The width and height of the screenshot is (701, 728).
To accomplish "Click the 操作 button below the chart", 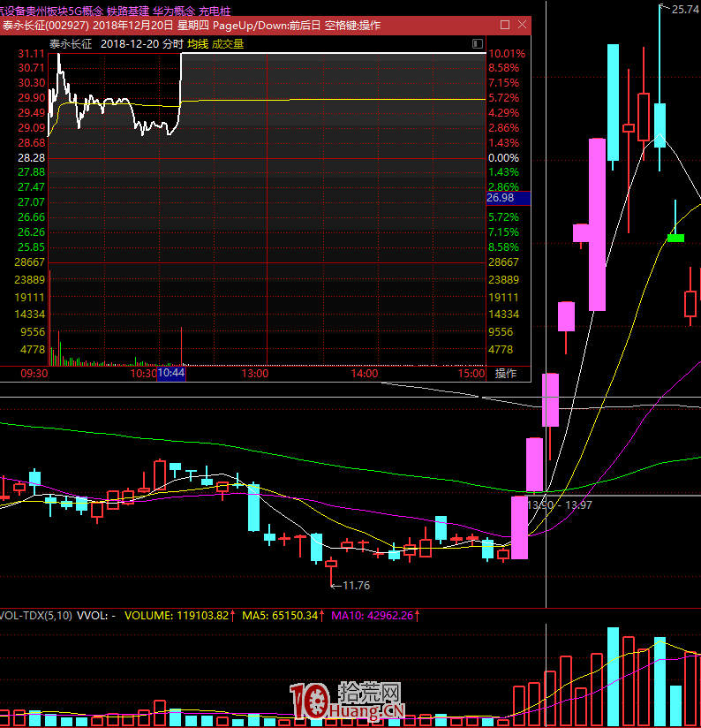I will point(506,374).
